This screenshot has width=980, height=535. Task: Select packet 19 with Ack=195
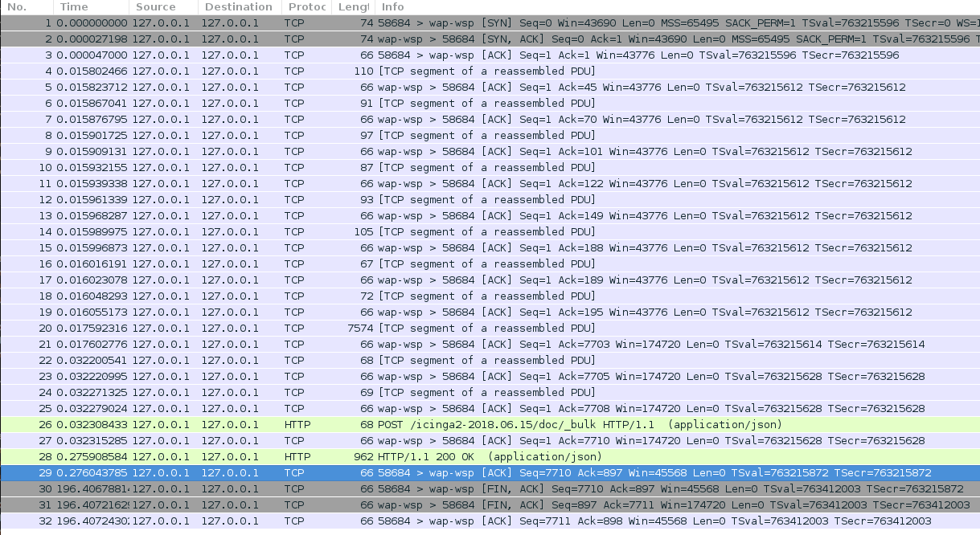click(490, 312)
